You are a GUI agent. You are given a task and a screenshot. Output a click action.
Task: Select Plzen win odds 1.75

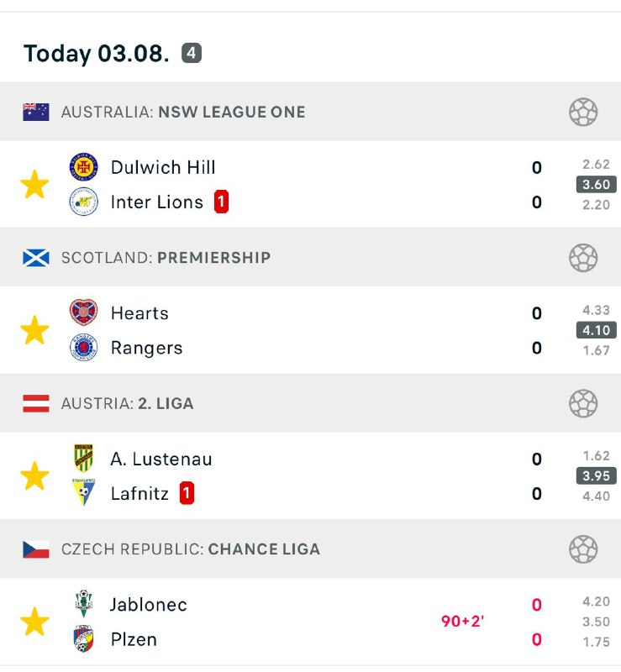596,641
